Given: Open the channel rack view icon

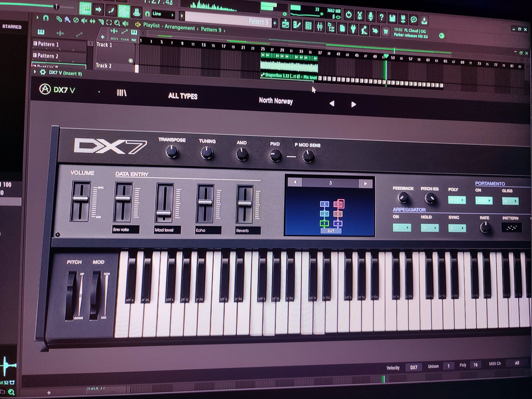Looking at the screenshot, I should (308, 26).
